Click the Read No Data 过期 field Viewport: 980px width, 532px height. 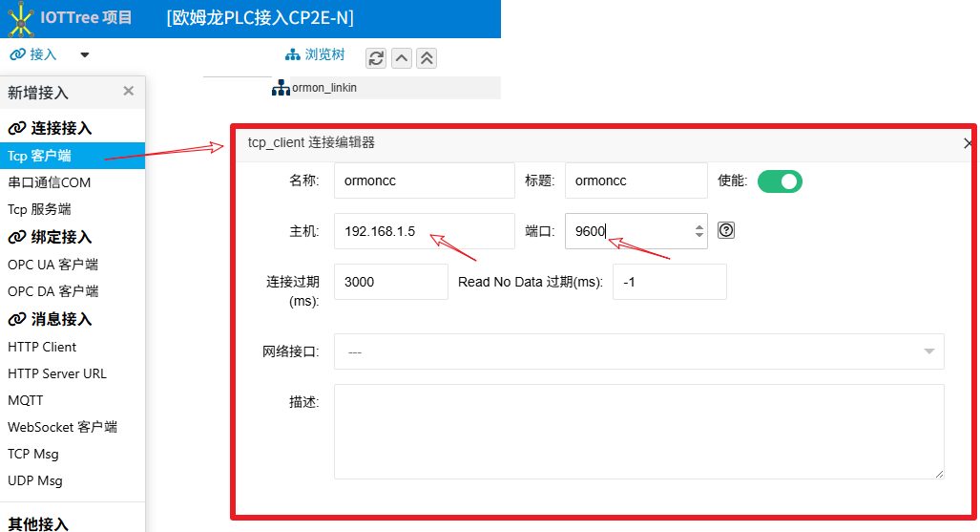tap(669, 283)
